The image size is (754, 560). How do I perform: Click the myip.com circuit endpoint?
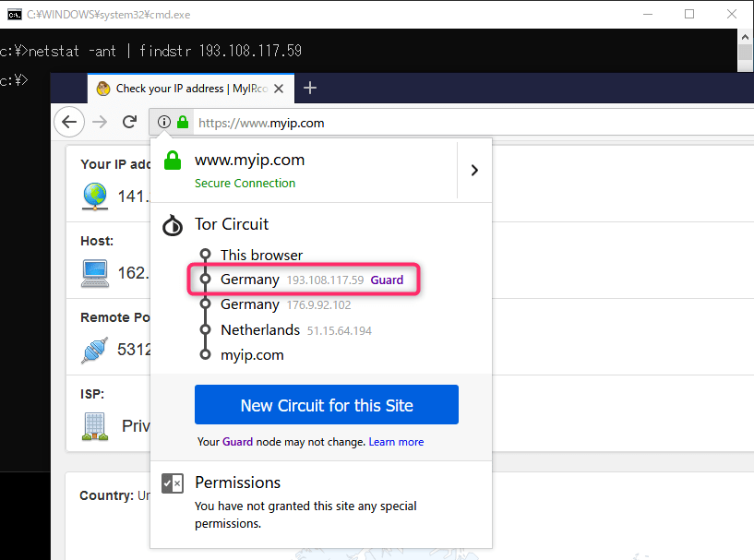[x=252, y=355]
